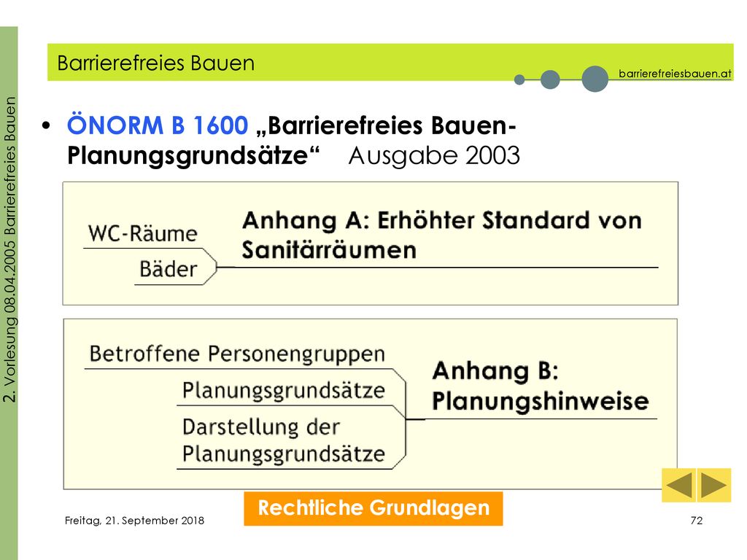Click the WC-Räume branch label
747x560 pixels.
(x=142, y=234)
